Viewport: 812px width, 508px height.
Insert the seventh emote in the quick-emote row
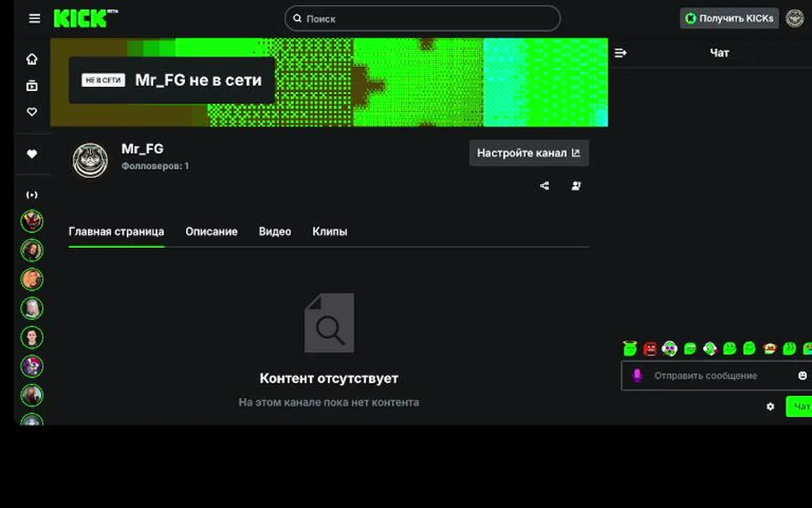tap(749, 349)
